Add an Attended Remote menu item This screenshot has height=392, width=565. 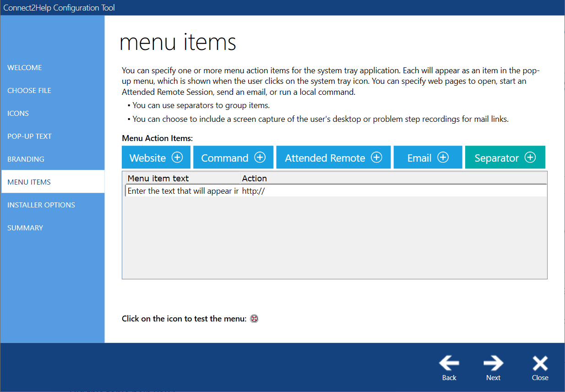[x=333, y=158]
